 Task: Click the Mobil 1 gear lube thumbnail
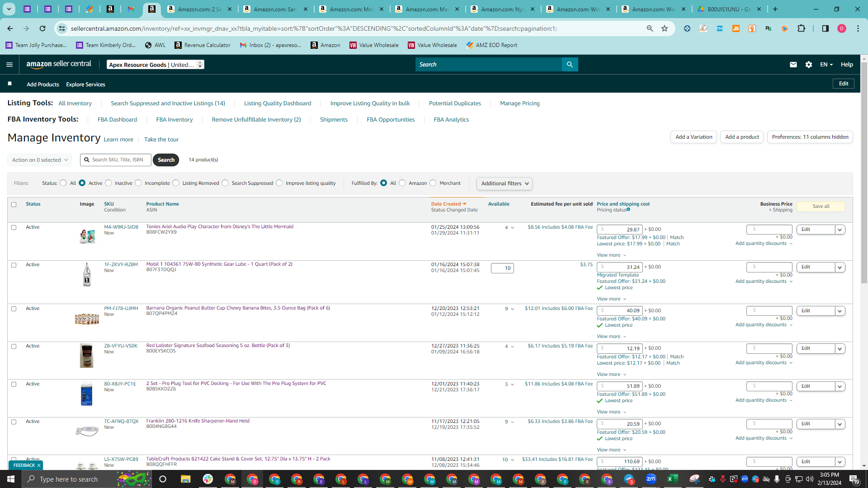(x=87, y=274)
